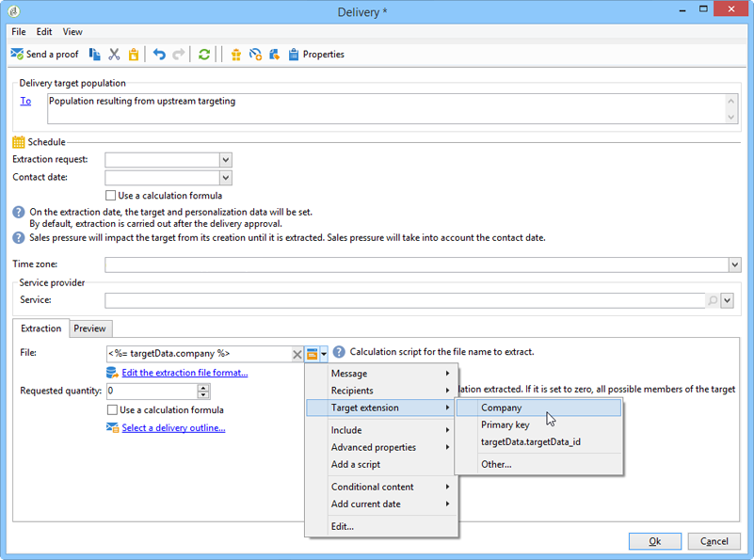754x560 pixels.
Task: Open Edit the extraction file format link
Action: click(x=184, y=373)
